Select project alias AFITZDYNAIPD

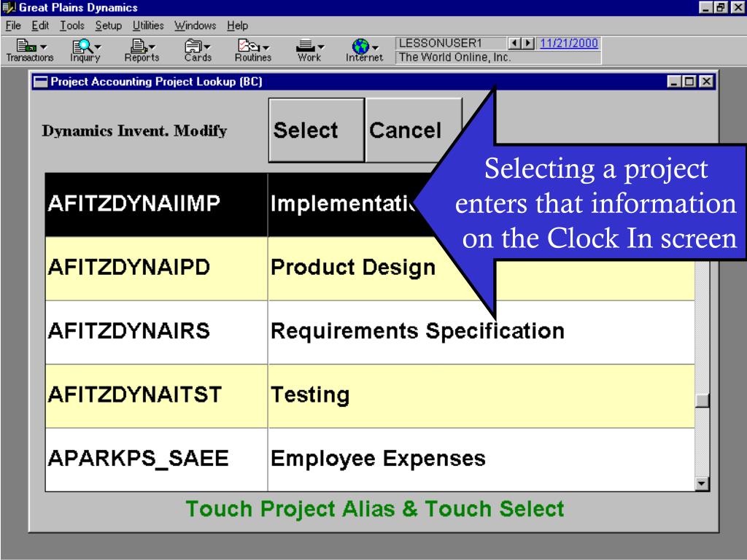157,268
